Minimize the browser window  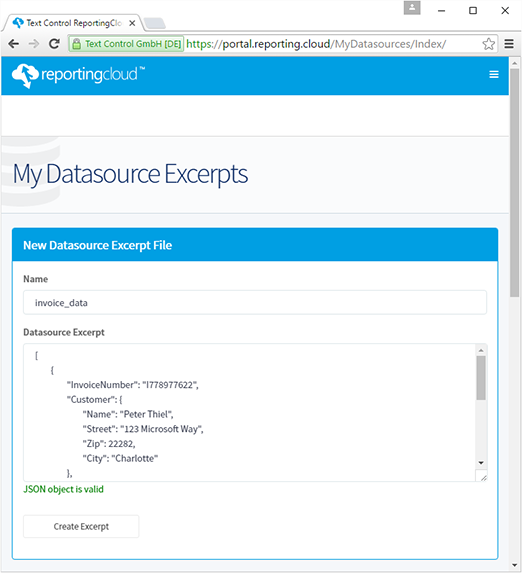(442, 11)
